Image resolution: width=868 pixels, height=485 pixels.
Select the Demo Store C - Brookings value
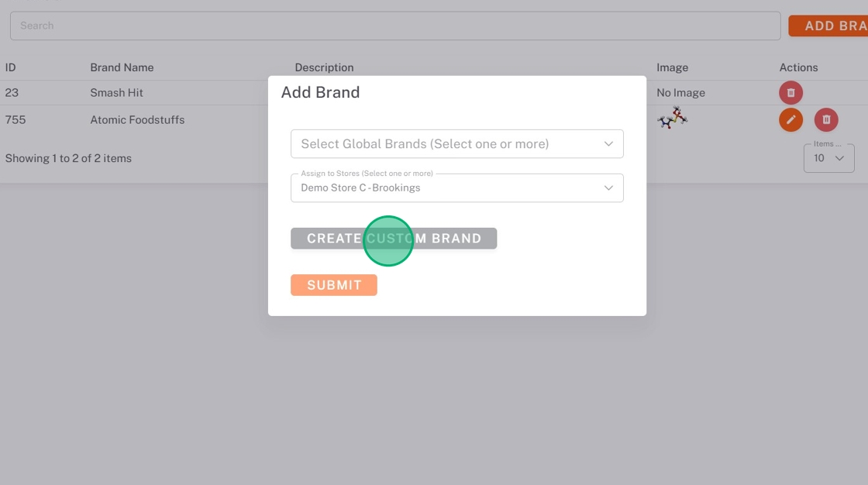point(360,188)
